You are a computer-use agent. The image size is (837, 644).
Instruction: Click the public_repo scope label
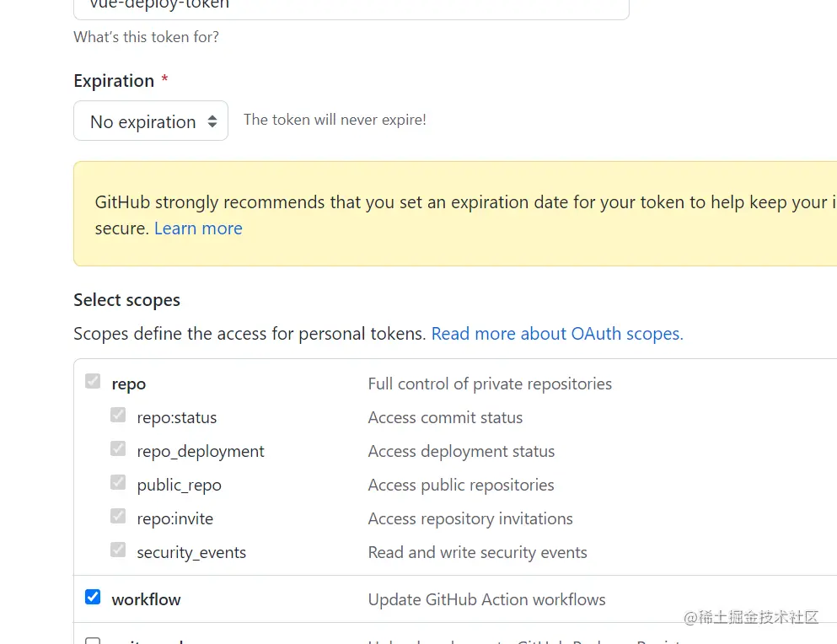coord(179,485)
